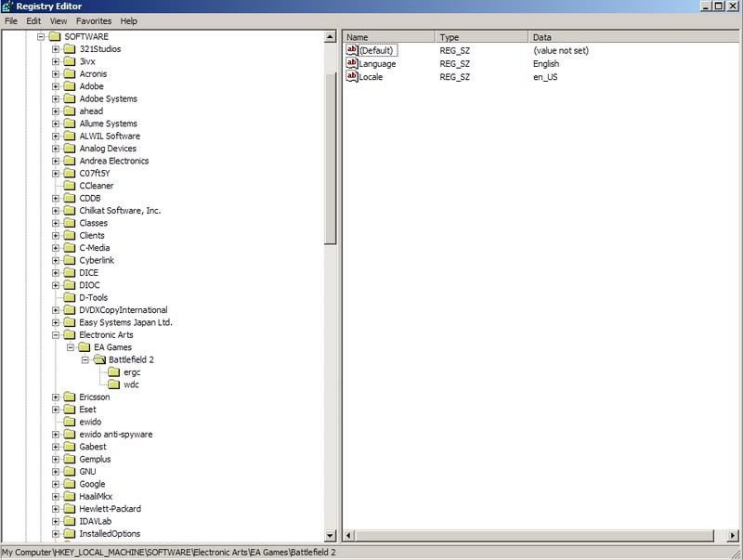Click the Language string value icon

point(352,63)
